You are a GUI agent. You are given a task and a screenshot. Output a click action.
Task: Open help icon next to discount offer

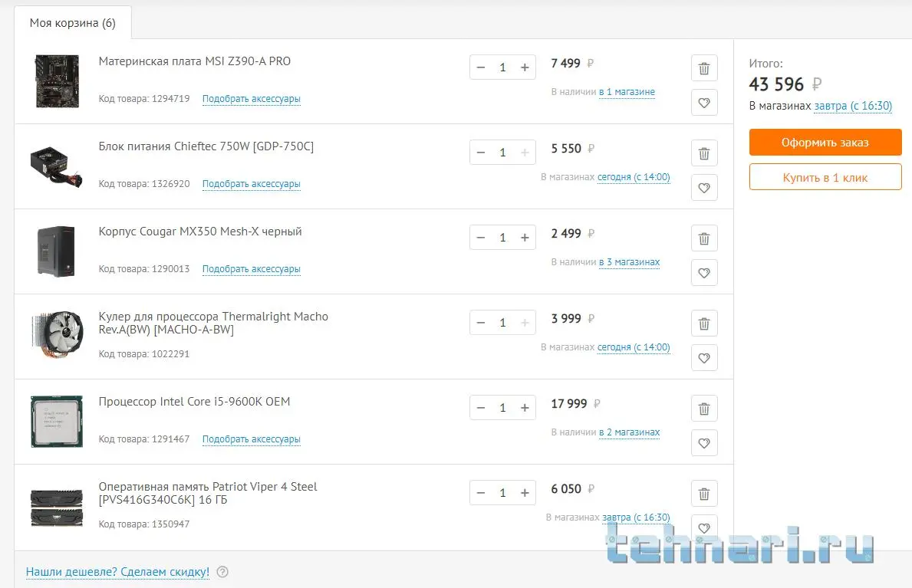(222, 573)
